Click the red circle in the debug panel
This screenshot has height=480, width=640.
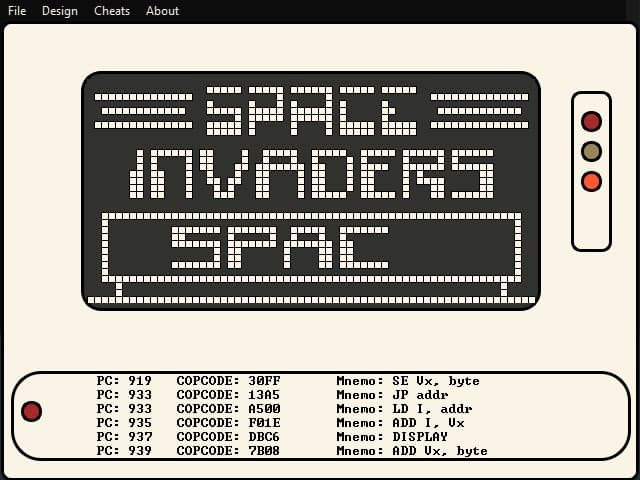(x=31, y=411)
